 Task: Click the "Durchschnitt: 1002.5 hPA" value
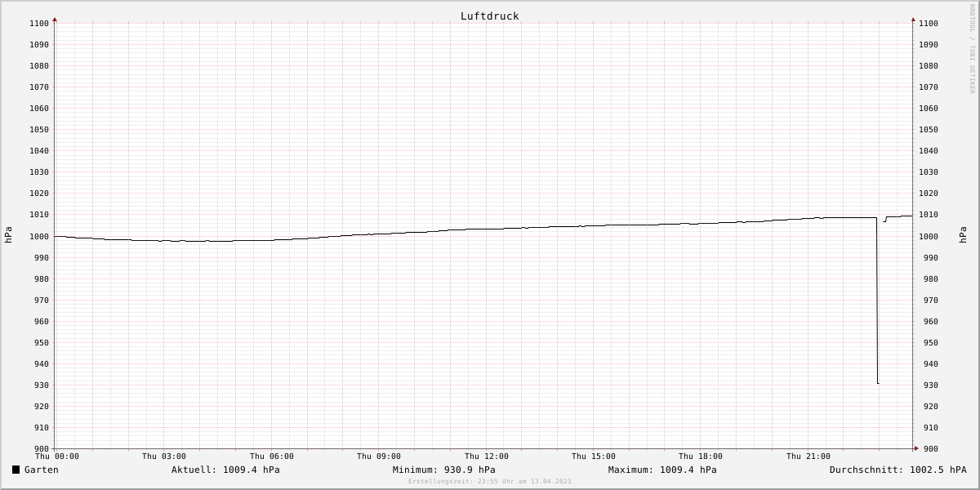click(x=898, y=470)
